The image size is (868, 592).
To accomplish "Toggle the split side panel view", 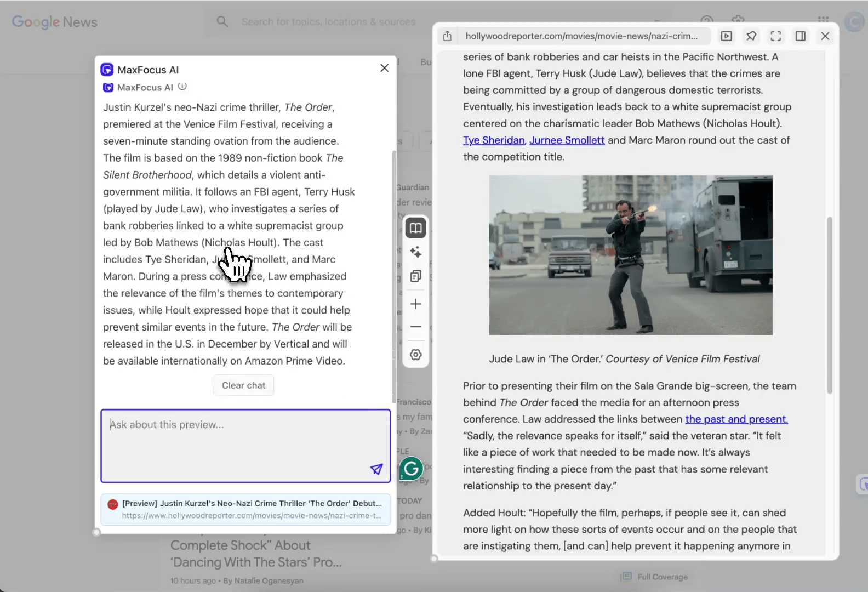I will (x=801, y=36).
